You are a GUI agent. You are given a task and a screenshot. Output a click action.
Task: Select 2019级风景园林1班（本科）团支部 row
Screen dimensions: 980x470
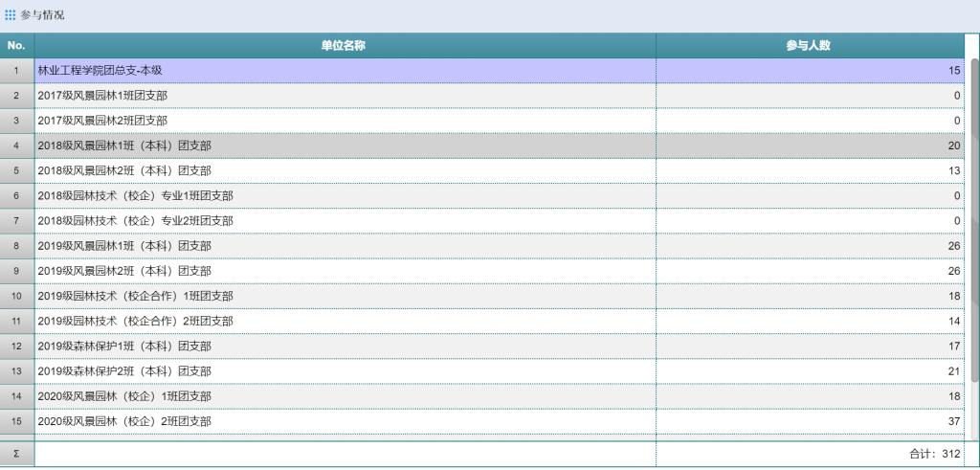pyautogui.click(x=124, y=246)
